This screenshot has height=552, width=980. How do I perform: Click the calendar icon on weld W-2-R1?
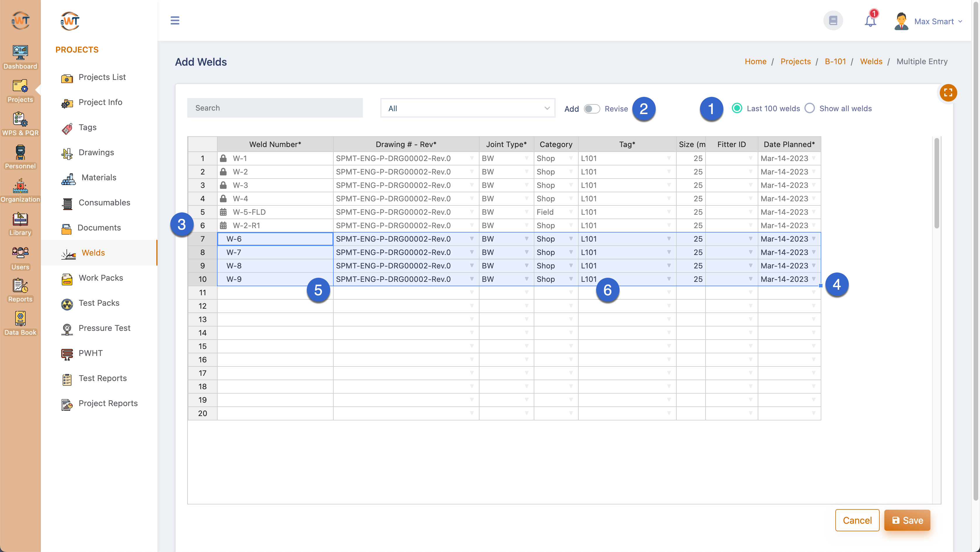(x=223, y=225)
